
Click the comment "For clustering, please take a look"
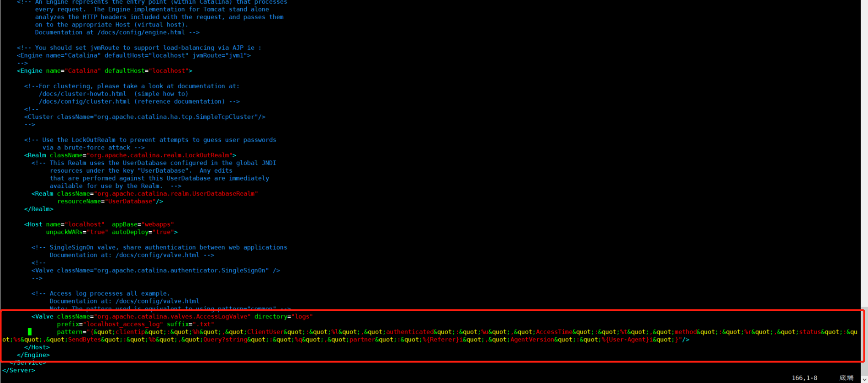132,86
